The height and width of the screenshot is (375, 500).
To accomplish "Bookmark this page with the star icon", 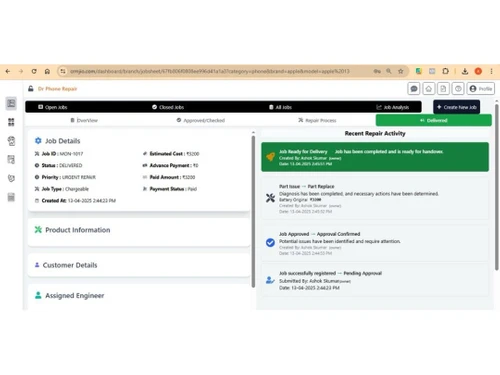I will [x=401, y=71].
